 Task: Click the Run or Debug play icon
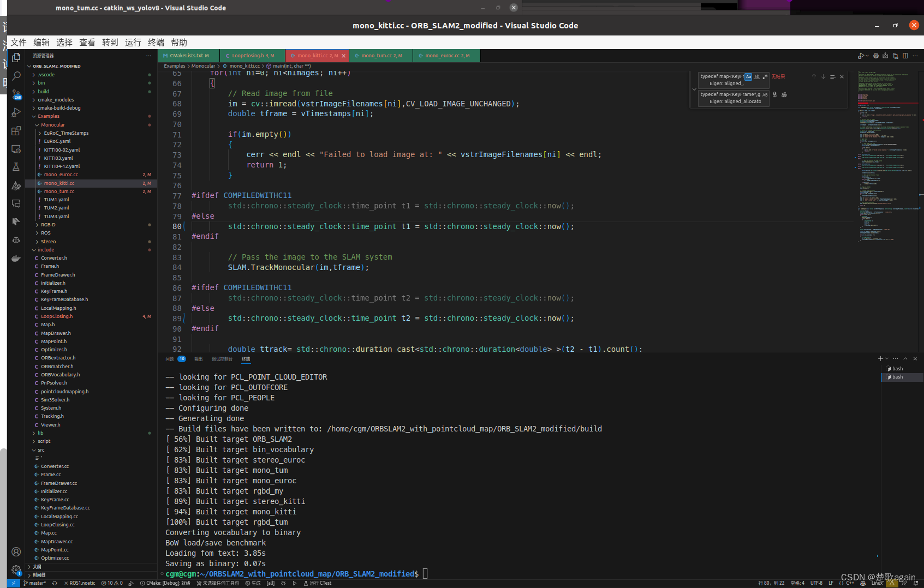point(860,56)
